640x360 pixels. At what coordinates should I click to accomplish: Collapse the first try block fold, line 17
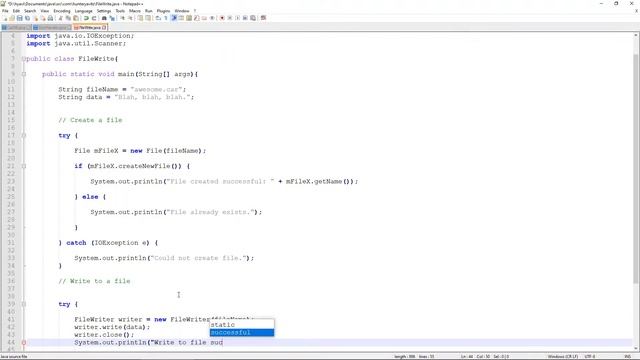tap(24, 136)
